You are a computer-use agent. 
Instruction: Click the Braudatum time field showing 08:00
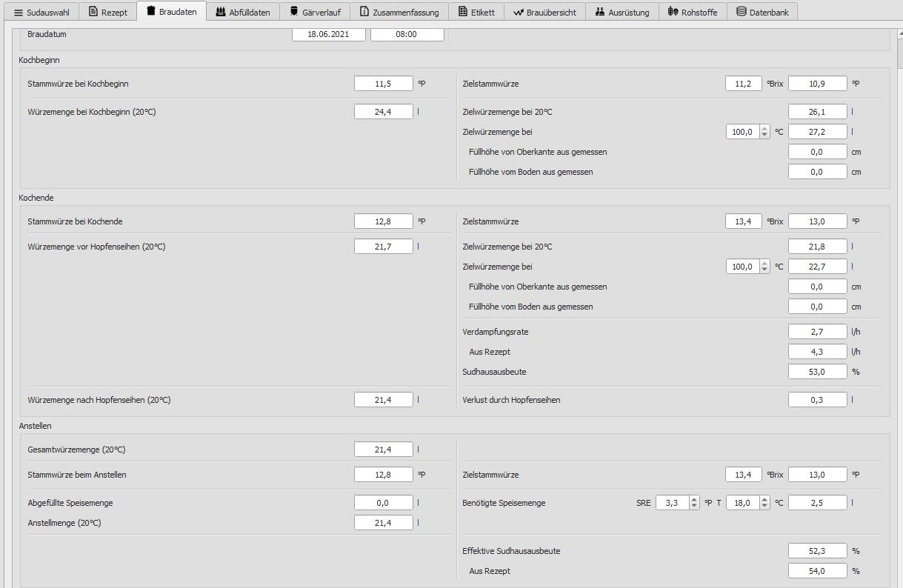point(407,34)
